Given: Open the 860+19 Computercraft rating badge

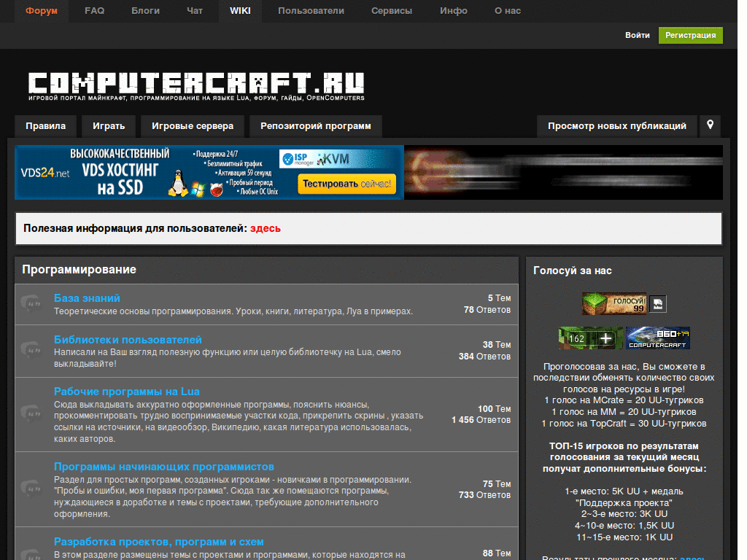Looking at the screenshot, I should 658,338.
